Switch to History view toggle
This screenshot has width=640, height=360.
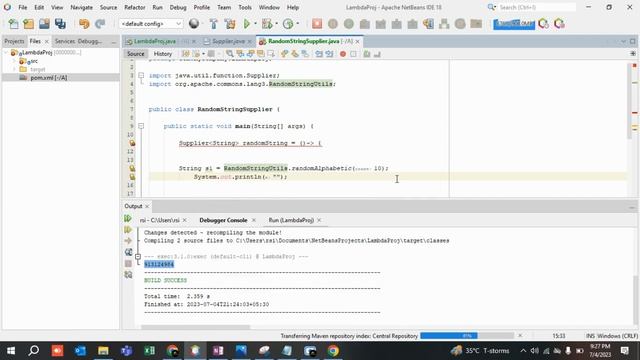tap(163, 54)
